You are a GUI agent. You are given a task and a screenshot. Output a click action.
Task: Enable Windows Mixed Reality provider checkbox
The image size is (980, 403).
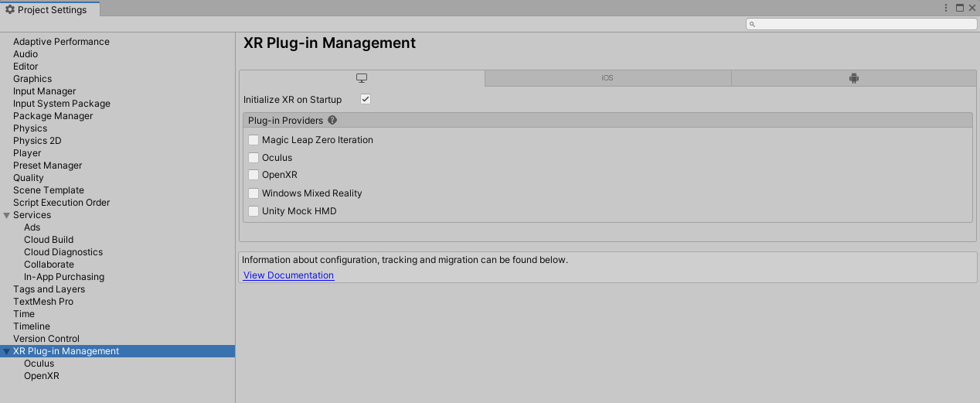point(254,193)
